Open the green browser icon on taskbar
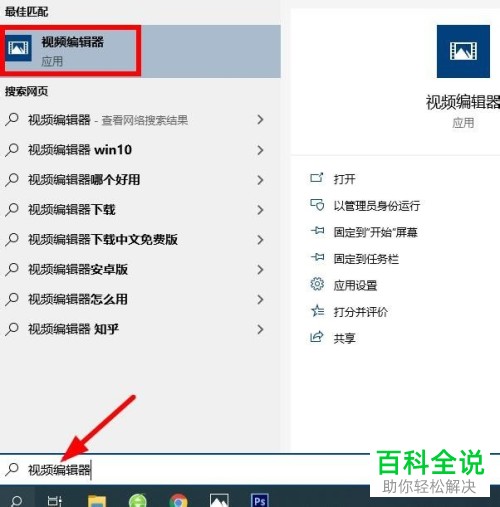This screenshot has width=500, height=507. pyautogui.click(x=138, y=500)
